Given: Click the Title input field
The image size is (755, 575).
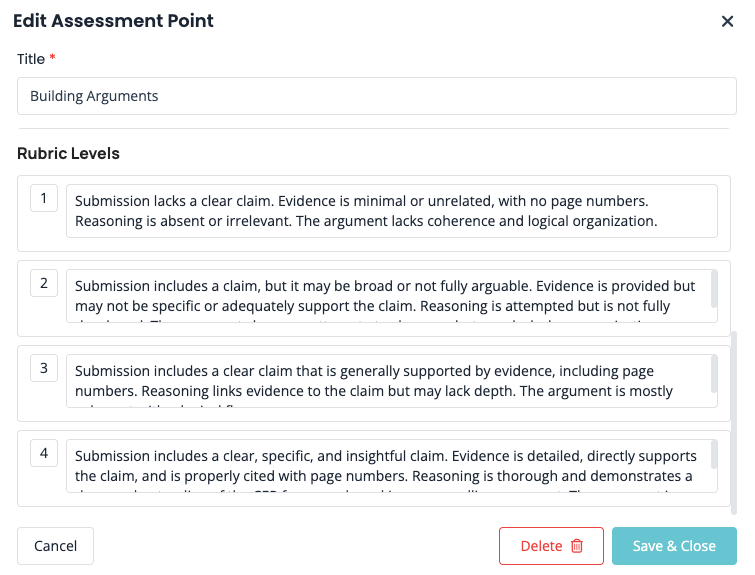Looking at the screenshot, I should pyautogui.click(x=377, y=96).
